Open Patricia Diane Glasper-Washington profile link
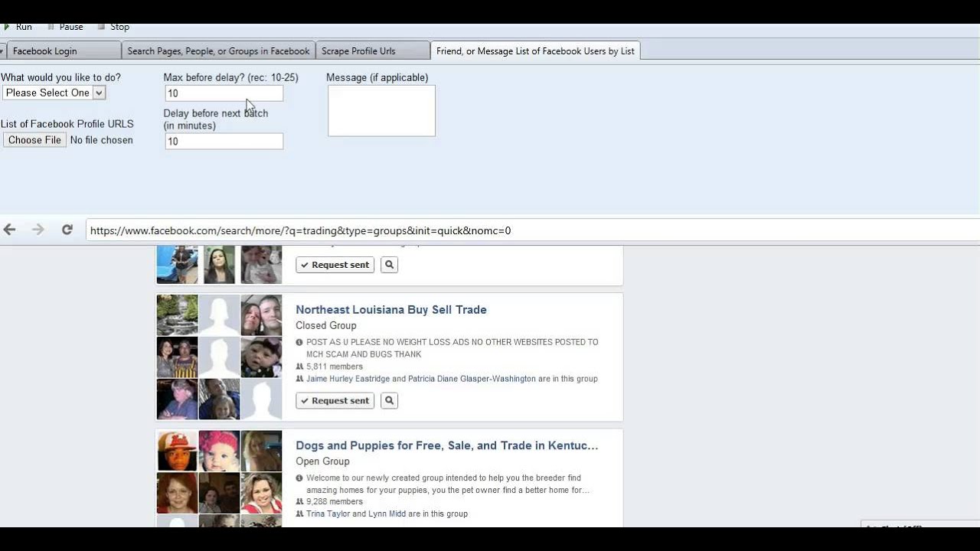This screenshot has height=551, width=980. coord(472,379)
